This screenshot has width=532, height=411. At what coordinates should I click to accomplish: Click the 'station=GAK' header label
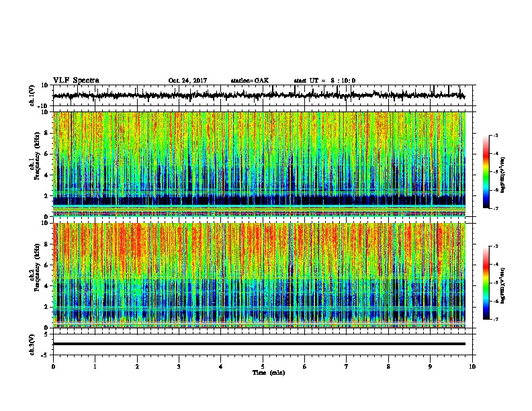(x=250, y=81)
